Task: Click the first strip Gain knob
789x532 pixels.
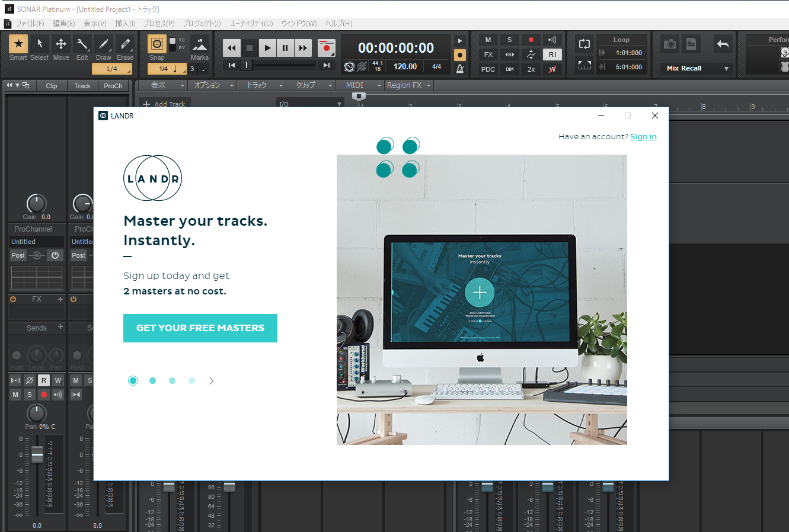Action: click(x=36, y=203)
